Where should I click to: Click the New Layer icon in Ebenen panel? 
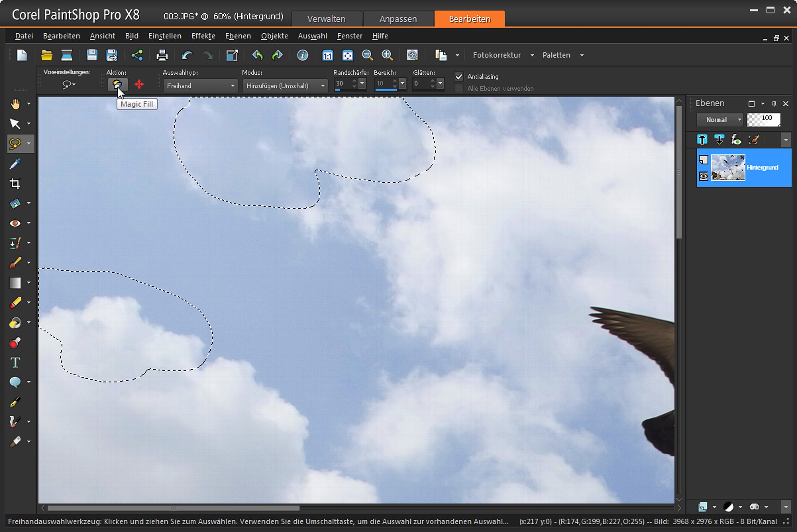[703, 506]
